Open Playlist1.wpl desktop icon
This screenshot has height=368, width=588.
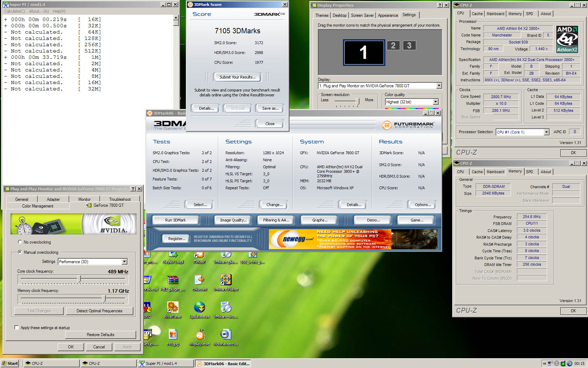click(x=173, y=258)
